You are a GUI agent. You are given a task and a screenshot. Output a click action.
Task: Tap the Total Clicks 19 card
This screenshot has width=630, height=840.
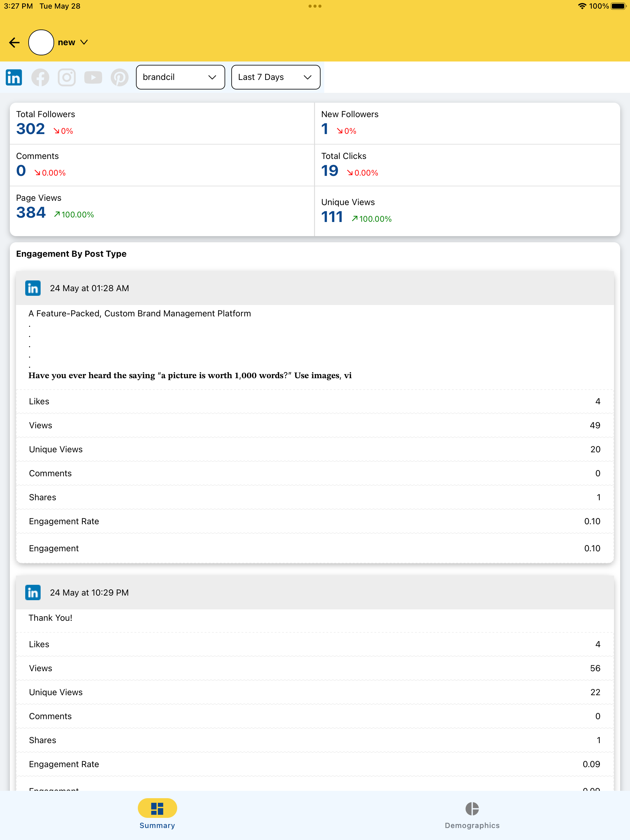[467, 165]
